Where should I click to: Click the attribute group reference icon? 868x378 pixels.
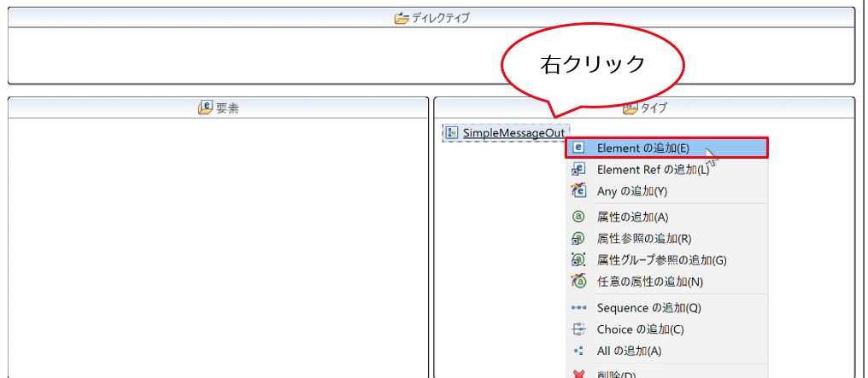(x=578, y=259)
